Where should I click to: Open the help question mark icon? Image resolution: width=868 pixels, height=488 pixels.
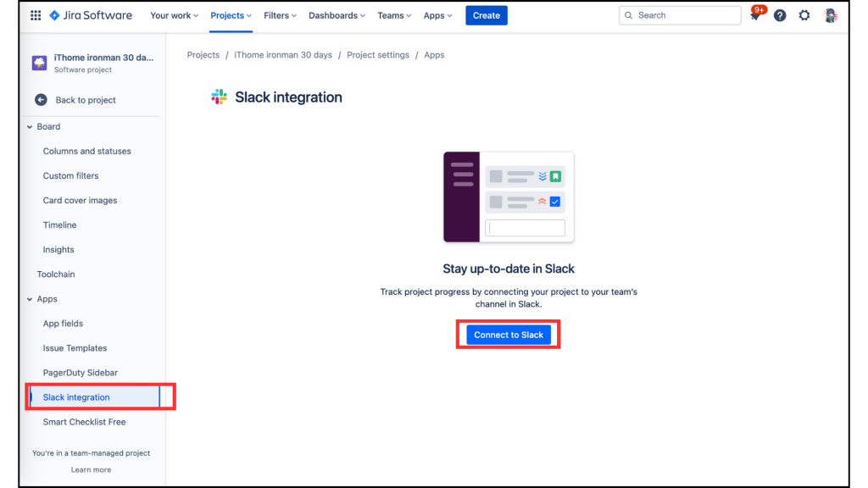[780, 15]
